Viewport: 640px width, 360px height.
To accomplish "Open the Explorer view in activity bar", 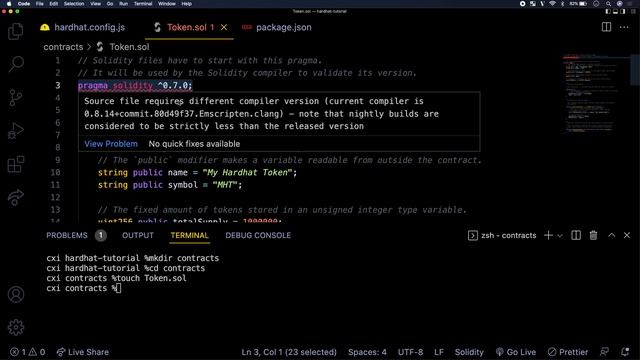I will (16, 31).
